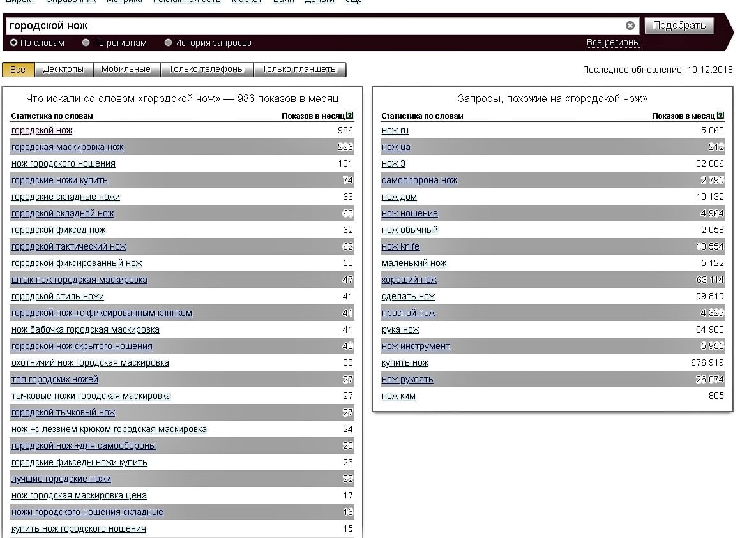The height and width of the screenshot is (538, 756).
Task: Open the 'простой нож' similar query
Action: (x=409, y=313)
